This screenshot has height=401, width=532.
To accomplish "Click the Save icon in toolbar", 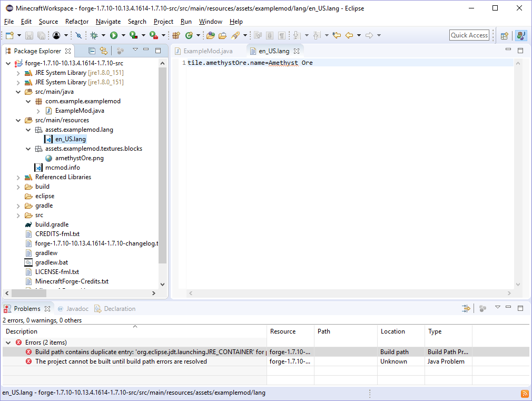I will [x=29, y=35].
